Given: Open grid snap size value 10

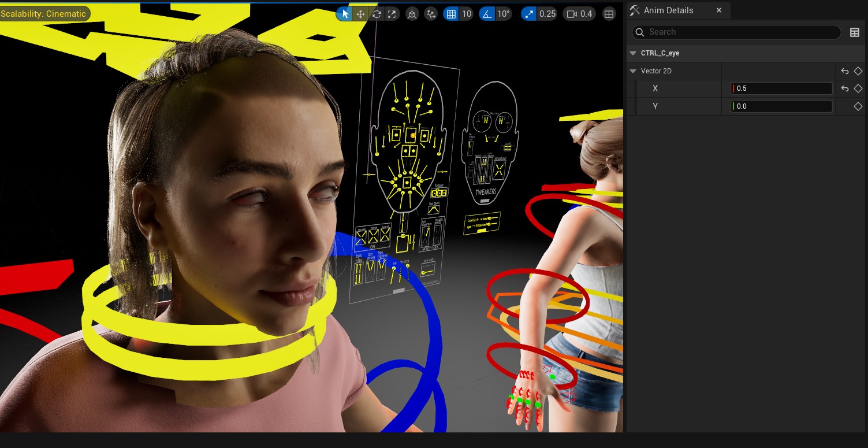Looking at the screenshot, I should [x=466, y=14].
